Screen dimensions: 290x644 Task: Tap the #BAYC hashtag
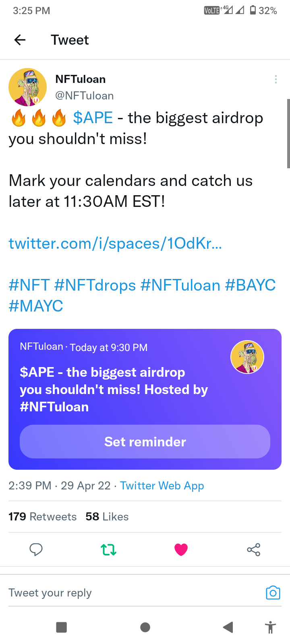(250, 285)
